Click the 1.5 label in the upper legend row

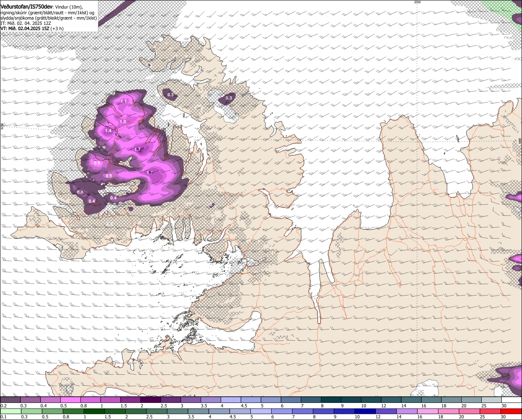click(x=124, y=406)
